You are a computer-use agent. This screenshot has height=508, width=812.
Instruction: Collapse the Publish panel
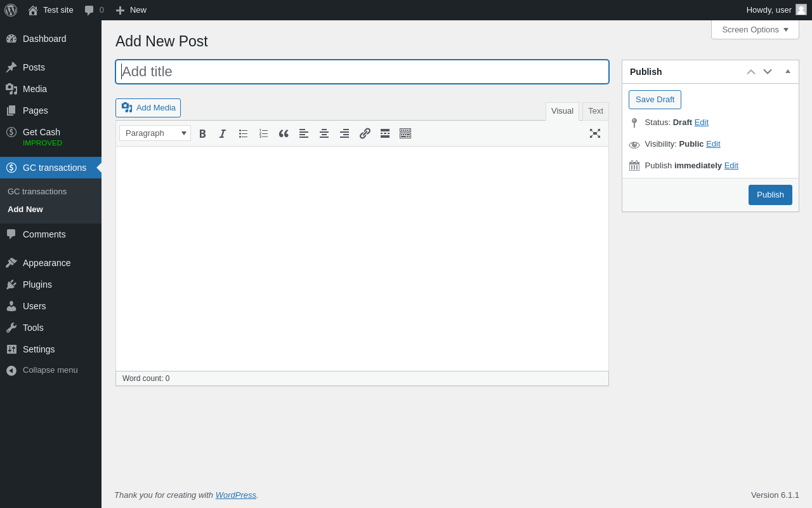(x=788, y=72)
